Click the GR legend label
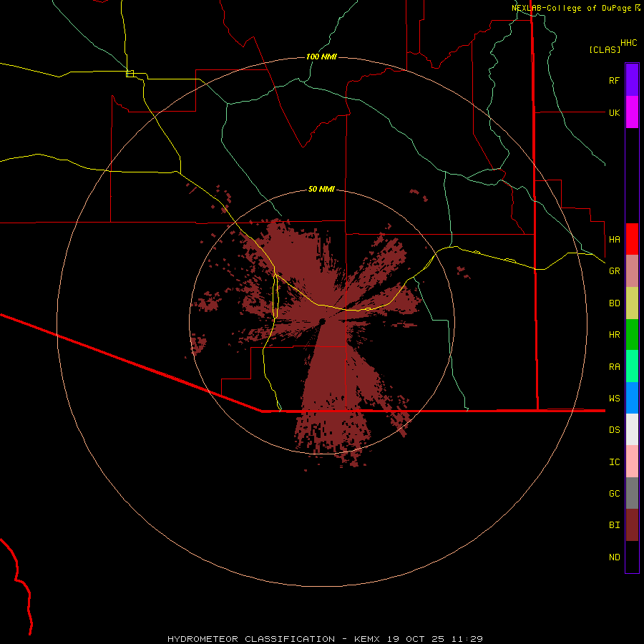The image size is (644, 644). click(614, 271)
